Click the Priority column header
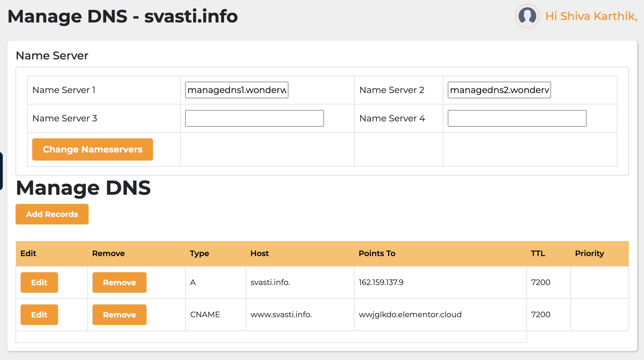Screen dimensions: 644x360 pyautogui.click(x=589, y=253)
